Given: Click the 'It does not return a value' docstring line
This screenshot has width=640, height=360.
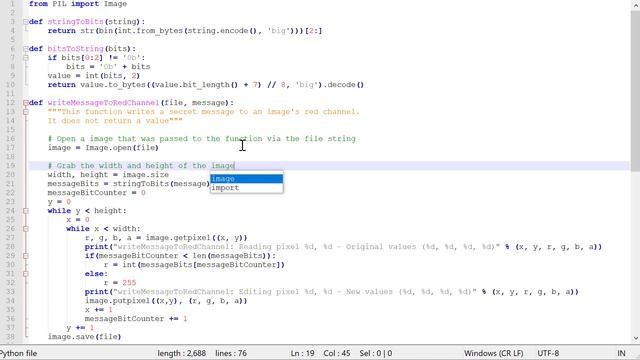Looking at the screenshot, I should click(x=115, y=121).
